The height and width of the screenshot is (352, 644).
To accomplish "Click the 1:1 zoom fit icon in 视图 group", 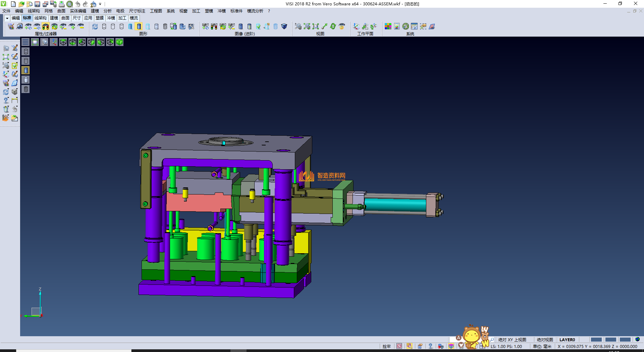I will point(315,26).
